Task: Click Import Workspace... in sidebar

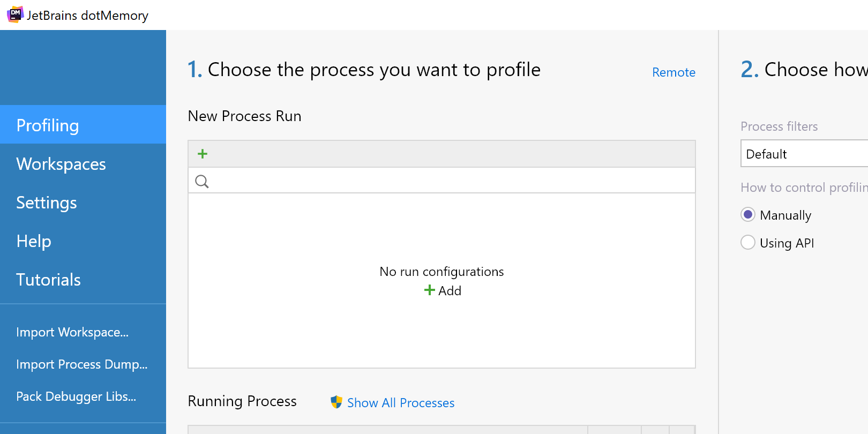Action: pos(72,332)
